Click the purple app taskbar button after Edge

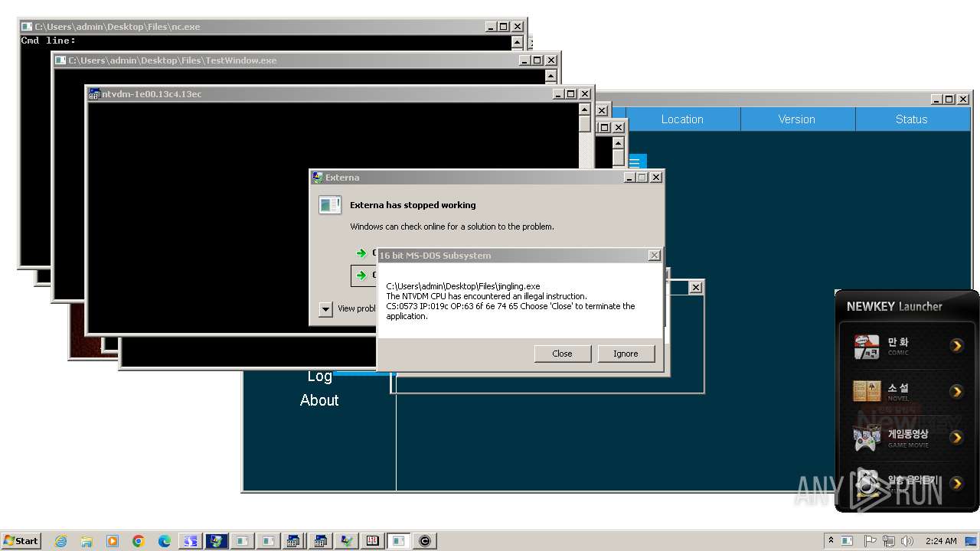(190, 541)
